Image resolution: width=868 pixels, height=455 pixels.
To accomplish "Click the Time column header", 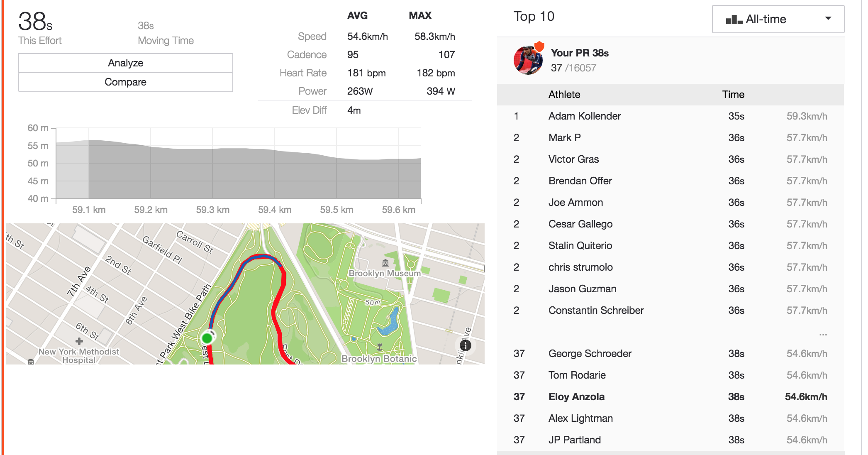I will tap(733, 95).
